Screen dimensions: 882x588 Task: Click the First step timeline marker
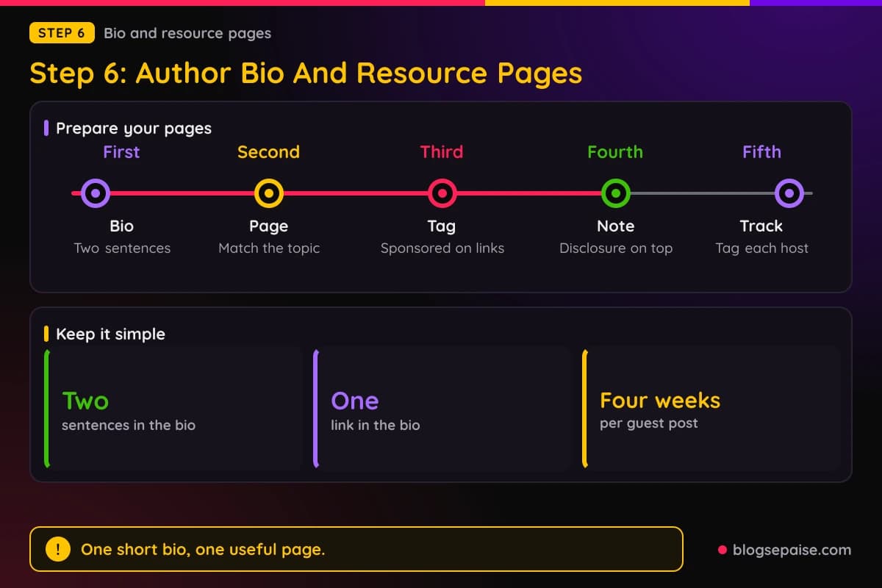click(96, 193)
